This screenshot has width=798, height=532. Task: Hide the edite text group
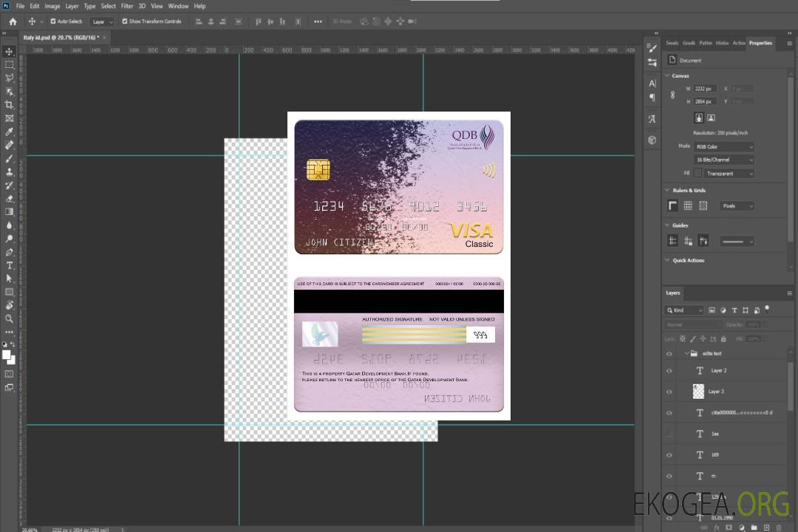[669, 353]
